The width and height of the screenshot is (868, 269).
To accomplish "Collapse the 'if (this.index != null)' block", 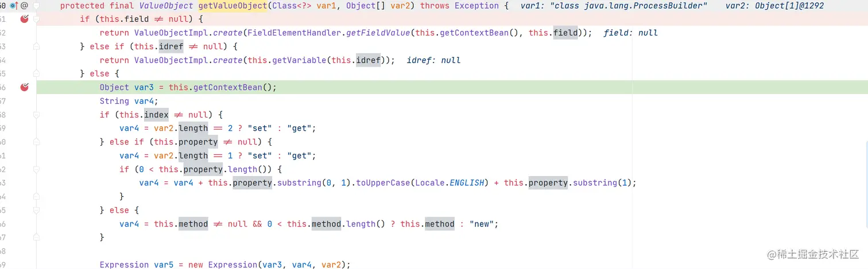I will (36, 115).
